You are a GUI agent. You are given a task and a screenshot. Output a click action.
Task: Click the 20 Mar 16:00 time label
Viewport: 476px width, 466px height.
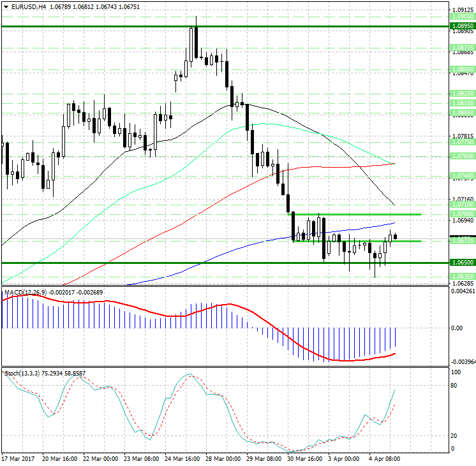(59, 459)
